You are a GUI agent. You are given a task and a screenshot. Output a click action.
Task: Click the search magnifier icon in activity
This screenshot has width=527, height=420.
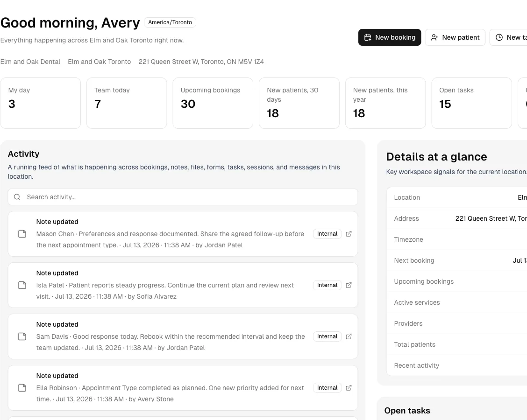[17, 197]
